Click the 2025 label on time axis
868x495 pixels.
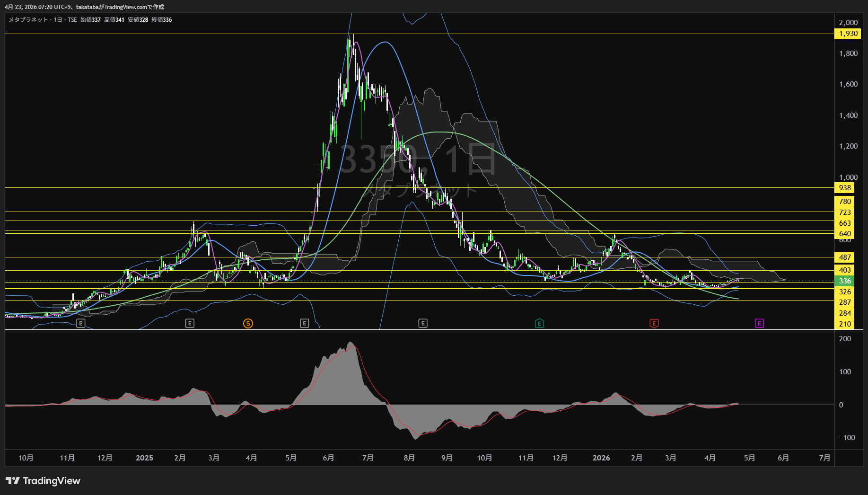pos(144,458)
